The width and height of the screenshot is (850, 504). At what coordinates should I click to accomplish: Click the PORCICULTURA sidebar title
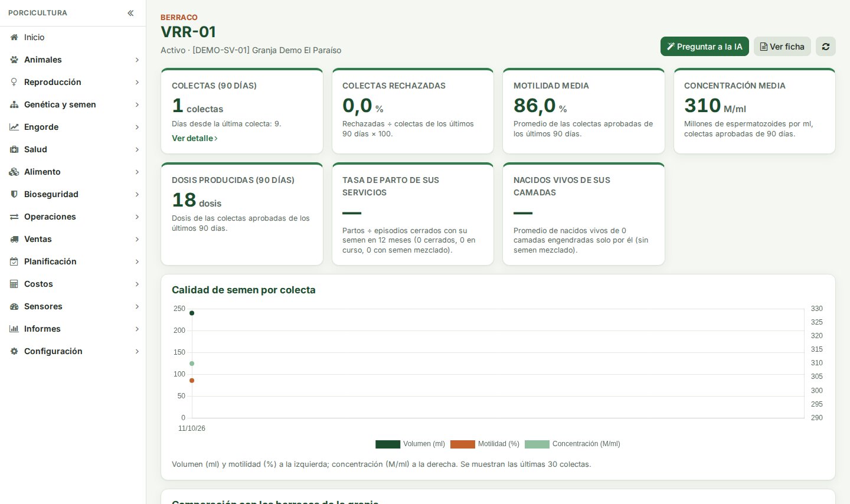[x=38, y=13]
